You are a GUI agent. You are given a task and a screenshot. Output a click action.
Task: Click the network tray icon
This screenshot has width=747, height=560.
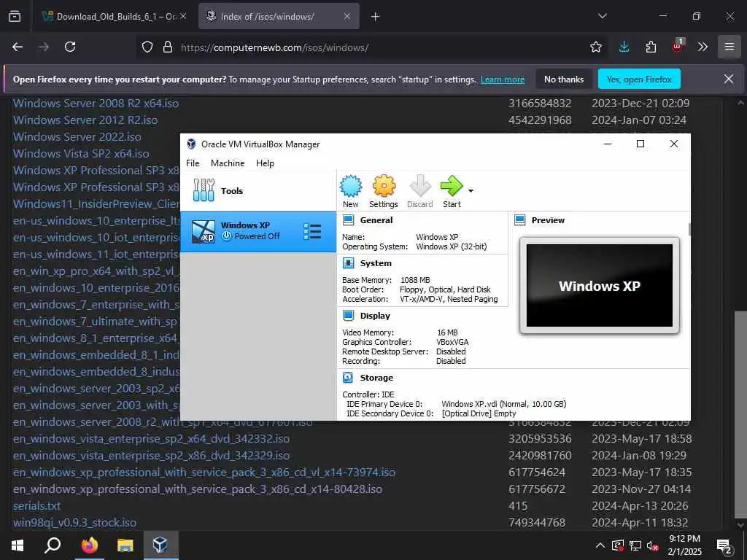coord(635,545)
